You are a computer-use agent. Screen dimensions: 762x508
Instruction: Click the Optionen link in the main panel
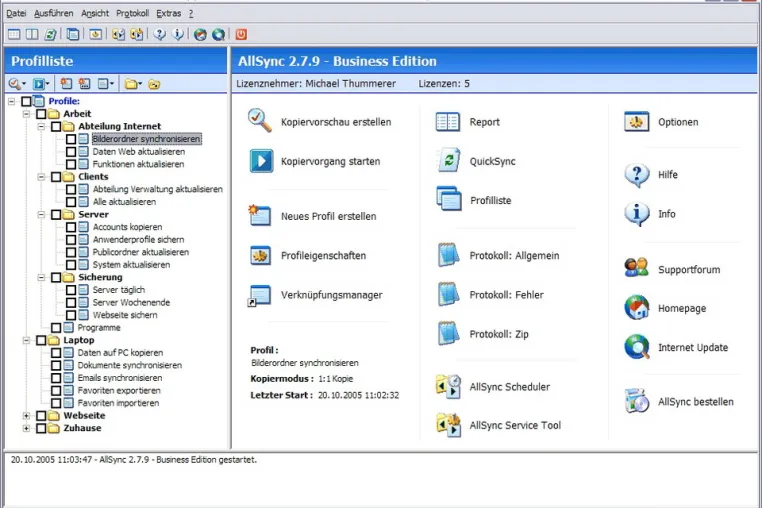click(678, 123)
